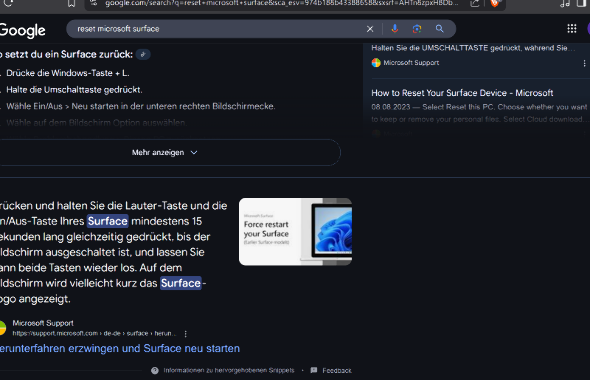Start voice search with microphone icon
Image resolution: width=590 pixels, height=380 pixels.
395,29
